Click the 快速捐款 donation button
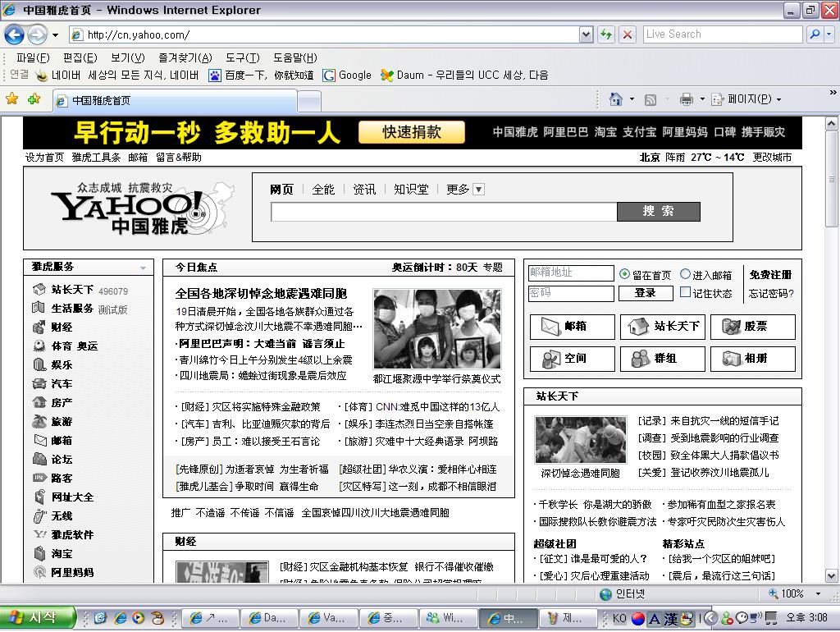 (412, 132)
